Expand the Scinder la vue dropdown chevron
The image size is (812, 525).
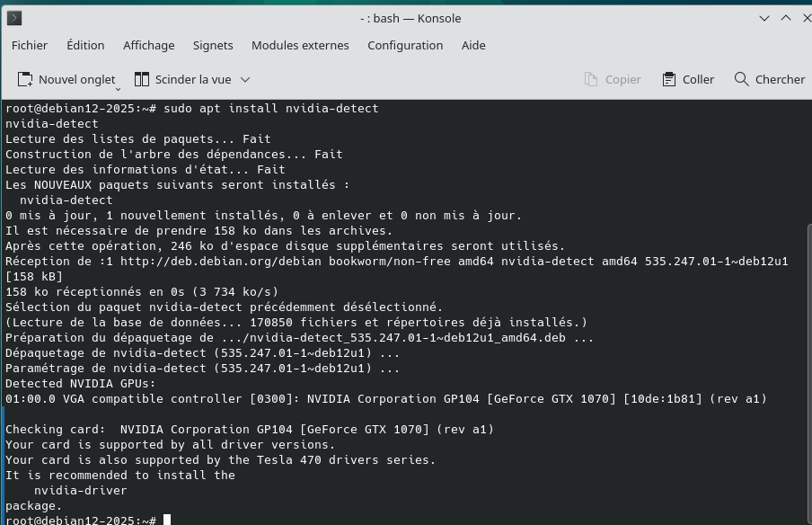245,79
